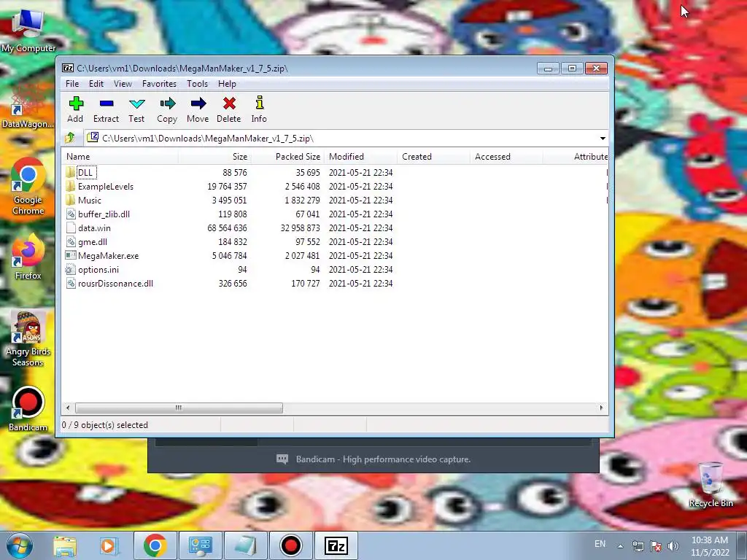
Task: Click the EN language indicator
Action: (600, 544)
